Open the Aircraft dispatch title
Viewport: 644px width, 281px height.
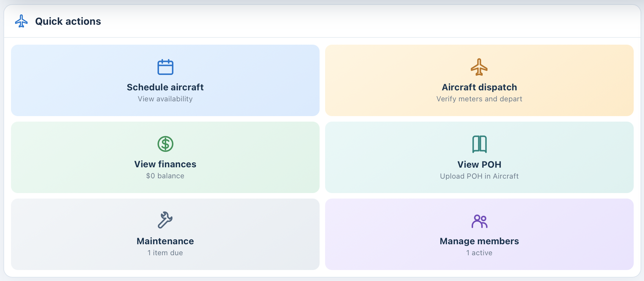[479, 87]
